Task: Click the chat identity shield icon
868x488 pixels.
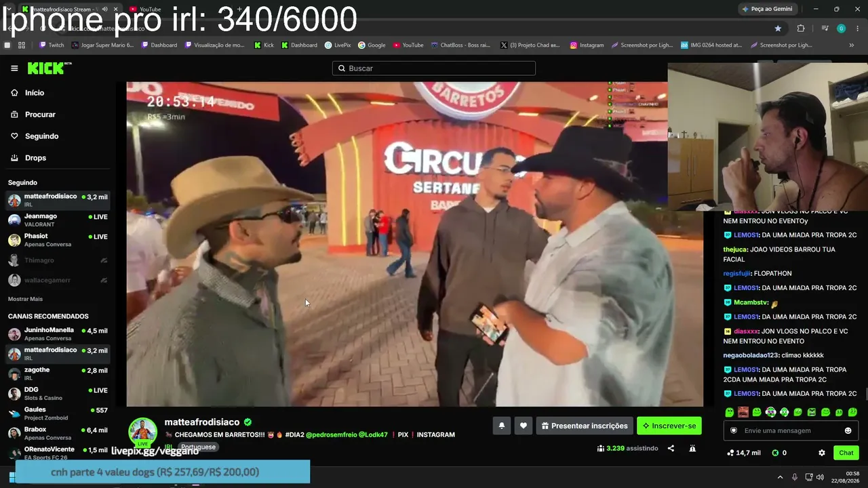Action: [734, 430]
